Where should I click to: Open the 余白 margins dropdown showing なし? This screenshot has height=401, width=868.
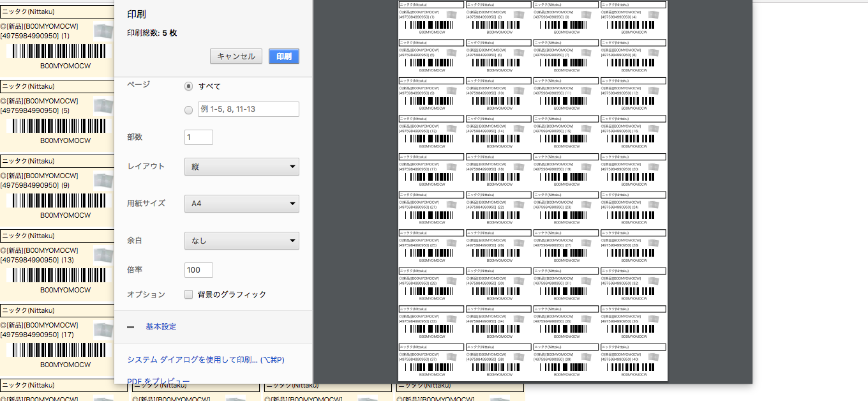[x=242, y=241]
